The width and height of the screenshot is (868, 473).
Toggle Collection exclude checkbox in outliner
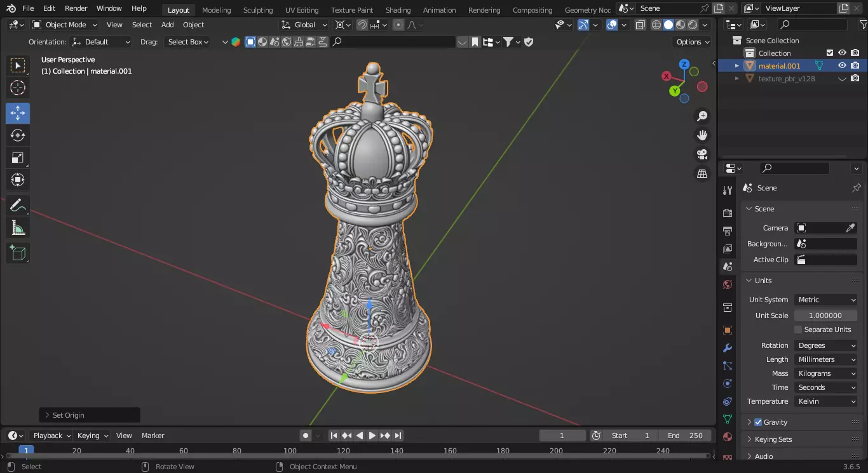pos(829,53)
